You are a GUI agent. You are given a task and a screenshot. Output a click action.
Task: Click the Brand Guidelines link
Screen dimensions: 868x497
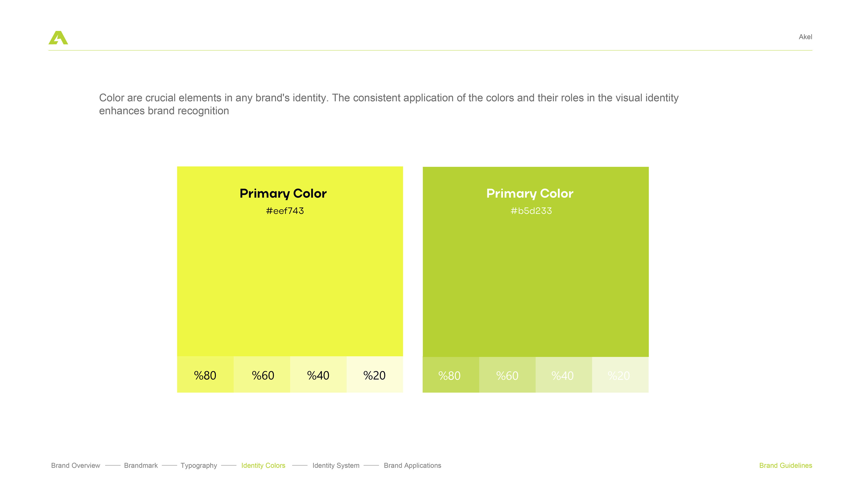point(785,465)
